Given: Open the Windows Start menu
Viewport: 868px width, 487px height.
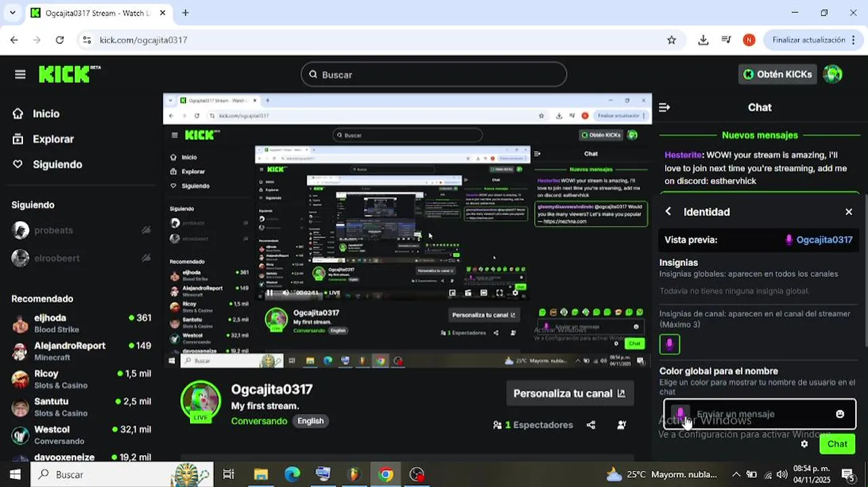Looking at the screenshot, I should [16, 474].
